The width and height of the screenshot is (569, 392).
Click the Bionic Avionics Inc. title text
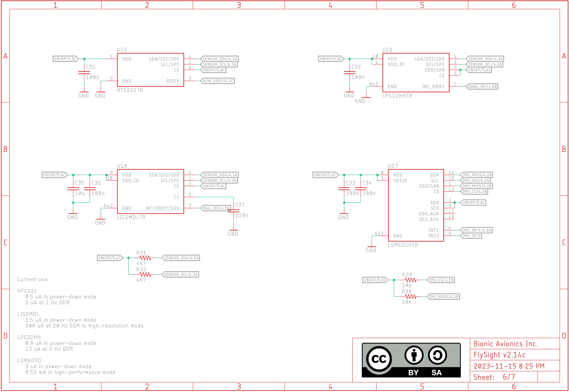pos(505,344)
